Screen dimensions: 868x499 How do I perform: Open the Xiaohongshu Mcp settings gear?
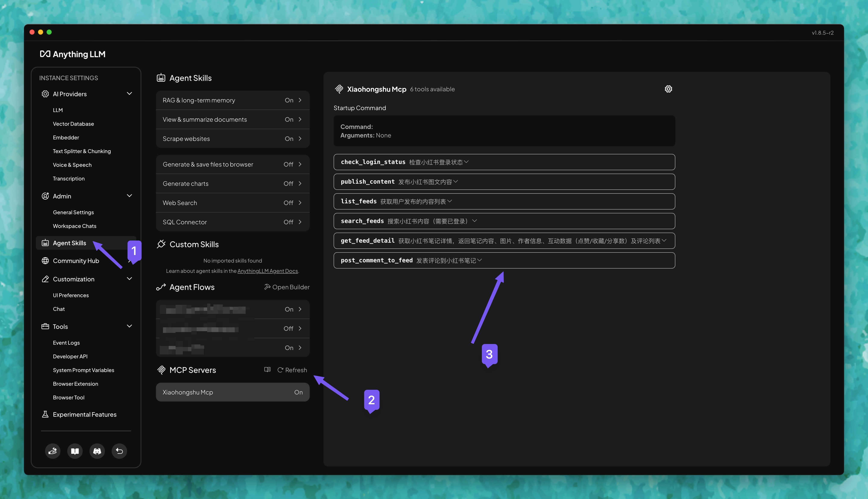668,89
